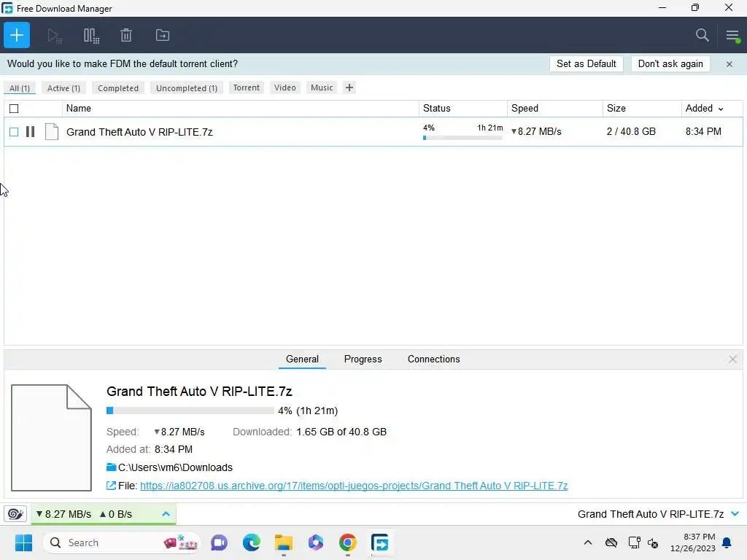747x560 pixels.
Task: Click the pause selected downloads toolbar icon
Action: (91, 36)
